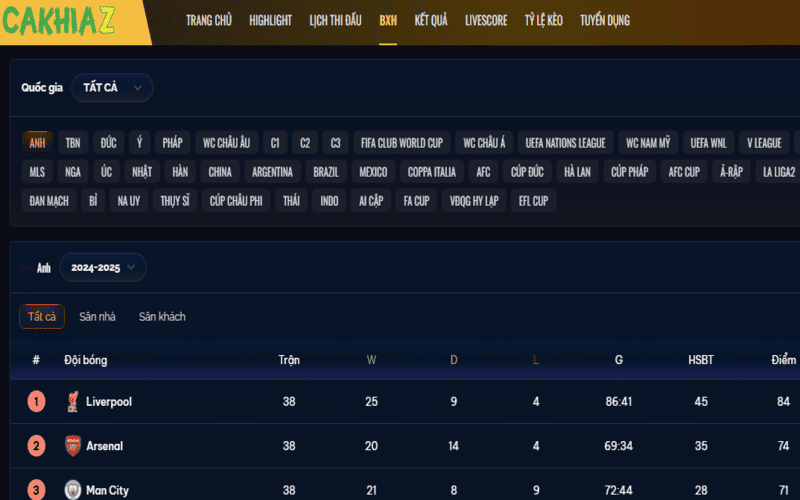Select COPPA ITALIA filter
This screenshot has width=800, height=500.
click(432, 172)
